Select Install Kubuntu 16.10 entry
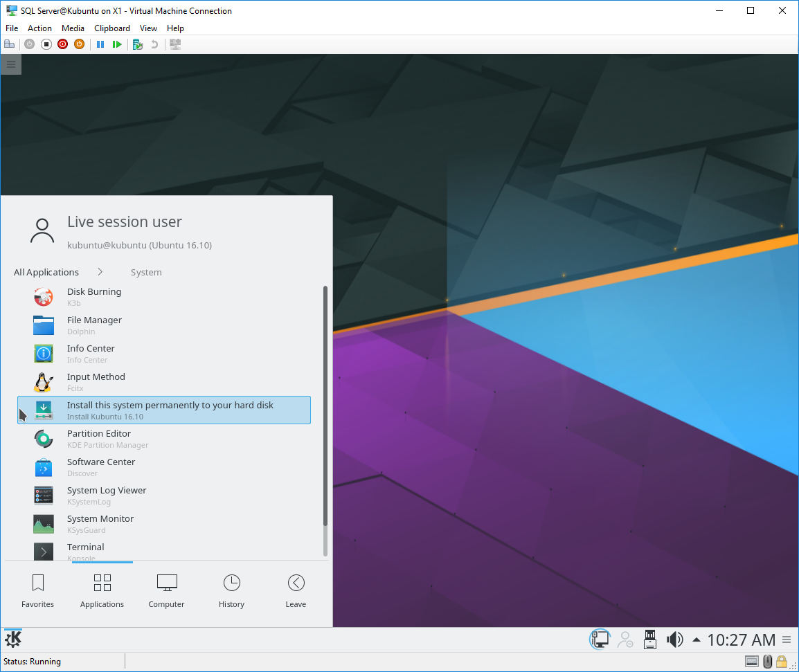799x672 pixels. pos(164,410)
